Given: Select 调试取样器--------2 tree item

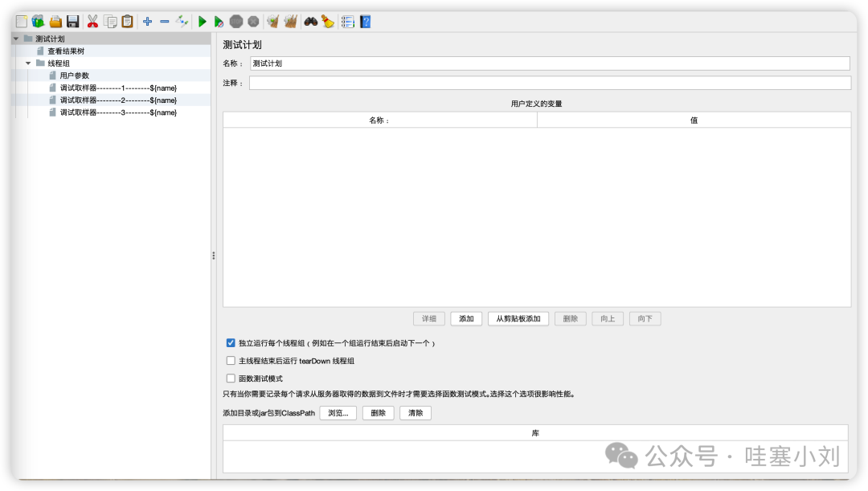Looking at the screenshot, I should (118, 100).
